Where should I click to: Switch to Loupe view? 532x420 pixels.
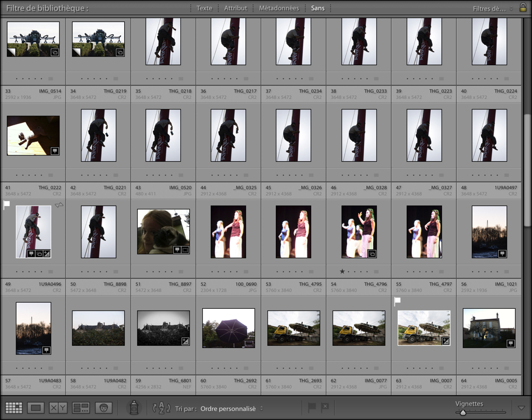[35, 408]
